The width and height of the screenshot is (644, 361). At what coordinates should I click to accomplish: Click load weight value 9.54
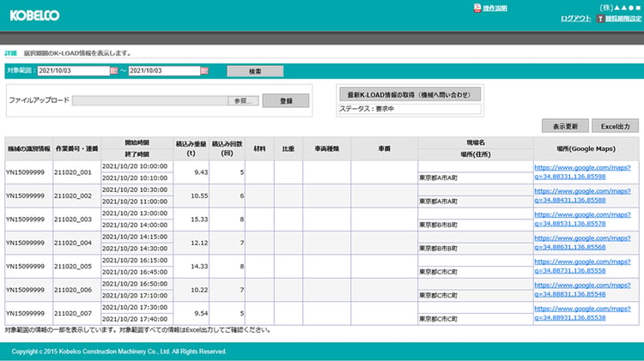(x=201, y=313)
